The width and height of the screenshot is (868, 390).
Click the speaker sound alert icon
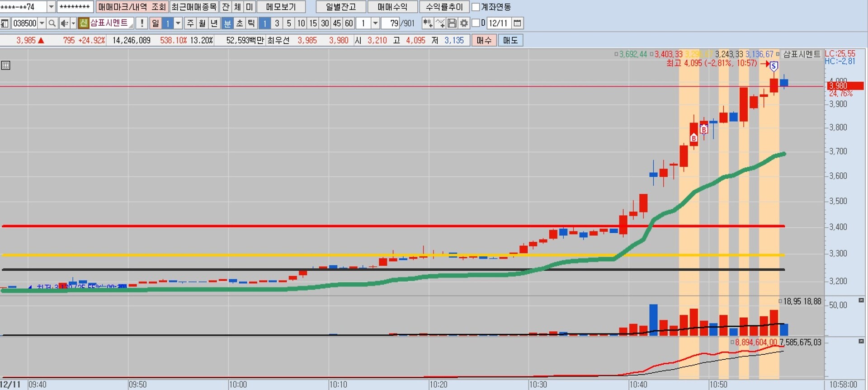pyautogui.click(x=64, y=23)
